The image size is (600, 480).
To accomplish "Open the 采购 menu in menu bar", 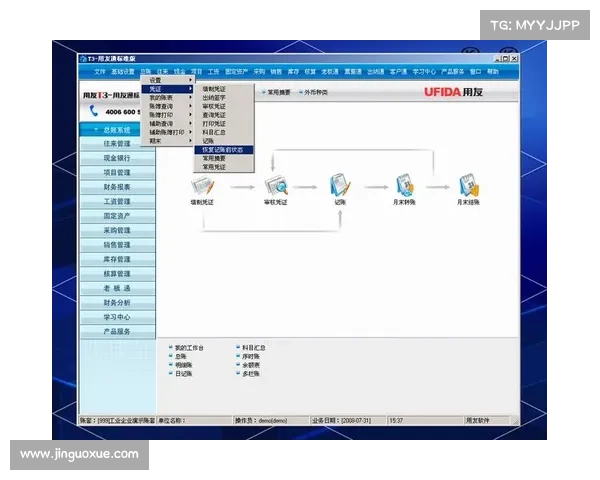I will click(259, 72).
